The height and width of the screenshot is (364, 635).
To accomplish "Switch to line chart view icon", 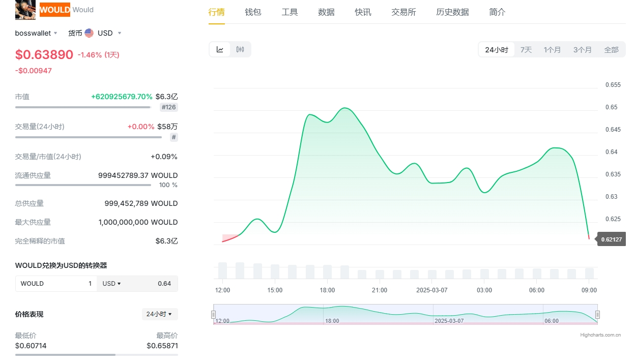I will (220, 49).
